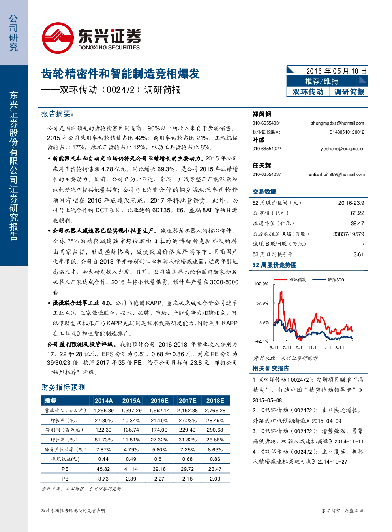The width and height of the screenshot is (392, 532).
Task: Click the 2018E revenue cell 2,766.28
Action: (215, 411)
